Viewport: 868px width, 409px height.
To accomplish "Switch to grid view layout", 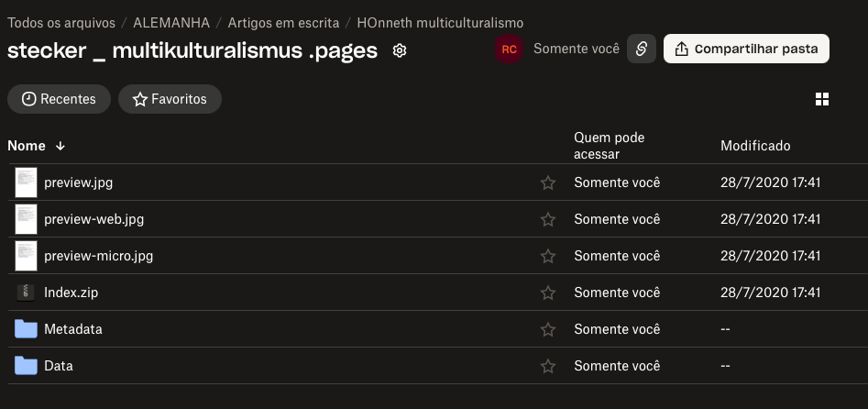I will pos(822,99).
